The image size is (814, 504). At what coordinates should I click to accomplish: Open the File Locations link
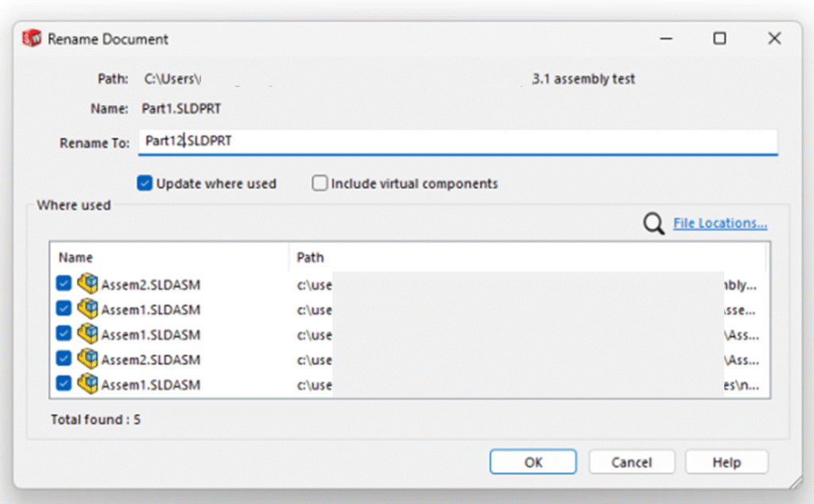pos(719,223)
